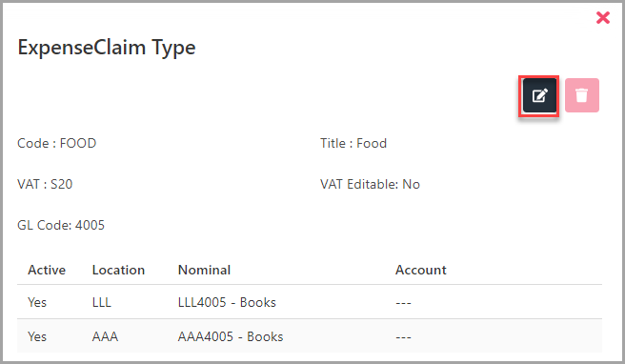Select the AAA location row

click(x=310, y=335)
